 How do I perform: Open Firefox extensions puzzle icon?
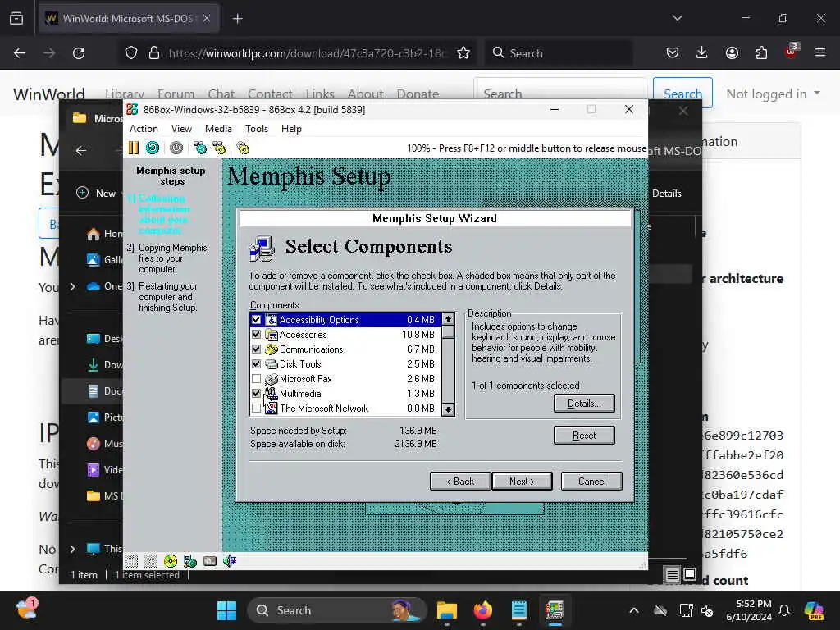pos(761,52)
